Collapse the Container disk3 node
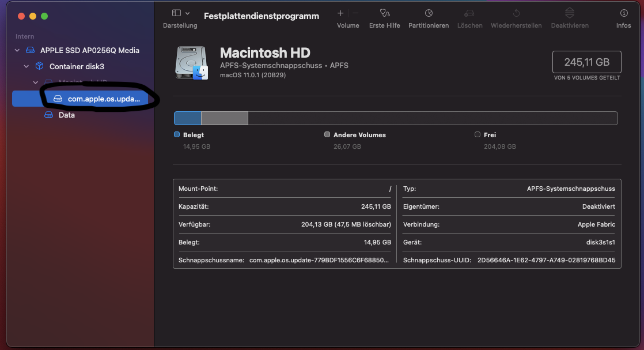 pos(26,66)
